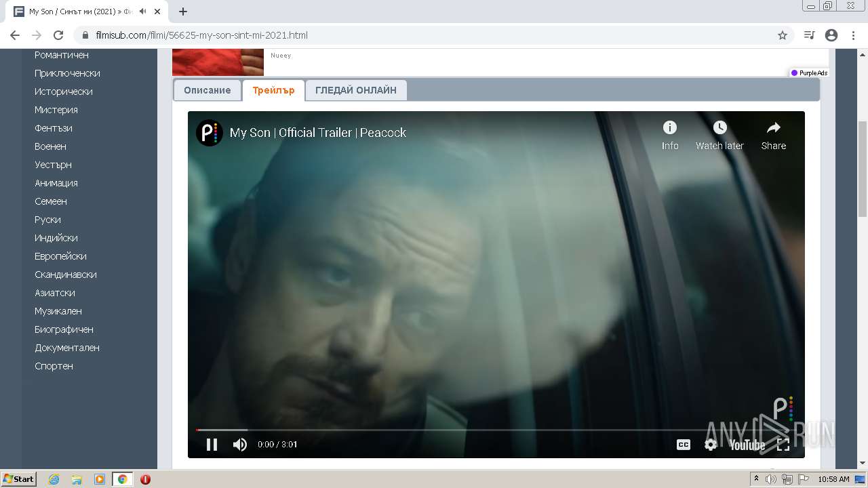
Task: Go to Индийски films
Action: coord(56,238)
